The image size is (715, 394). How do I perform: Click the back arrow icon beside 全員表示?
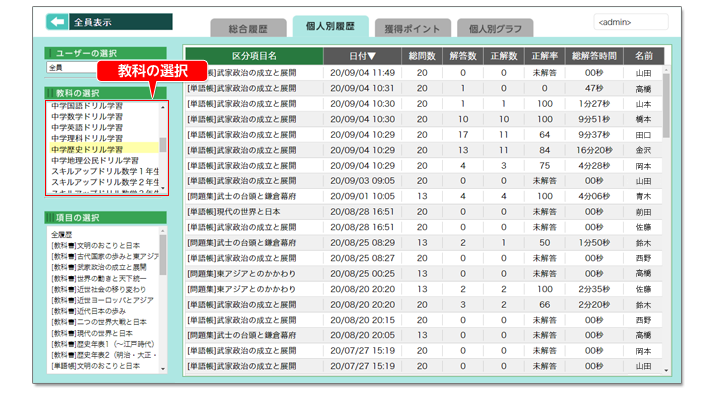(x=57, y=22)
